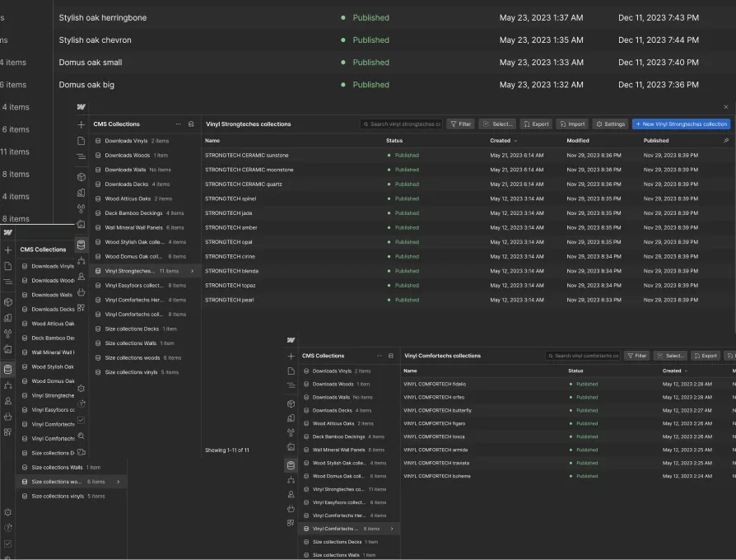
Task: Click new collection icon beside Strongteches CMS Collections header
Action: click(191, 124)
